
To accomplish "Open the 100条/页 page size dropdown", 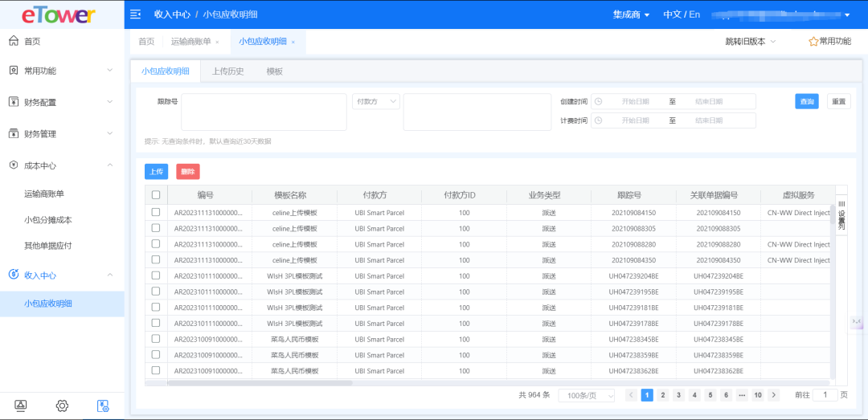I will pyautogui.click(x=586, y=395).
